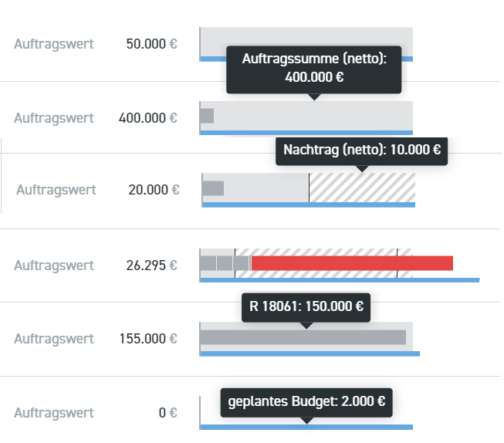The height and width of the screenshot is (443, 504).
Task: Click the 26.295 € amount value
Action: pyautogui.click(x=151, y=265)
